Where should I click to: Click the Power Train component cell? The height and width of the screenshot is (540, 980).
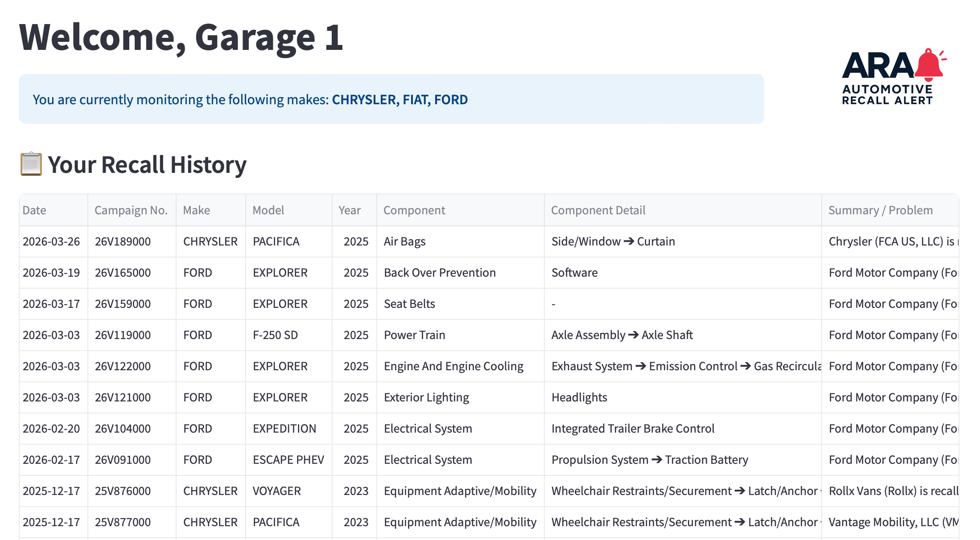(461, 335)
